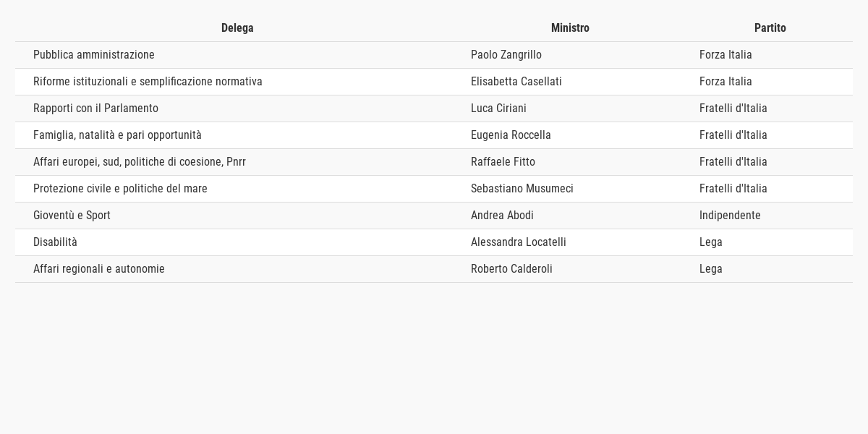This screenshot has width=868, height=434.
Task: Click the Rapporti con il Parlamento row
Action: pyautogui.click(x=434, y=109)
